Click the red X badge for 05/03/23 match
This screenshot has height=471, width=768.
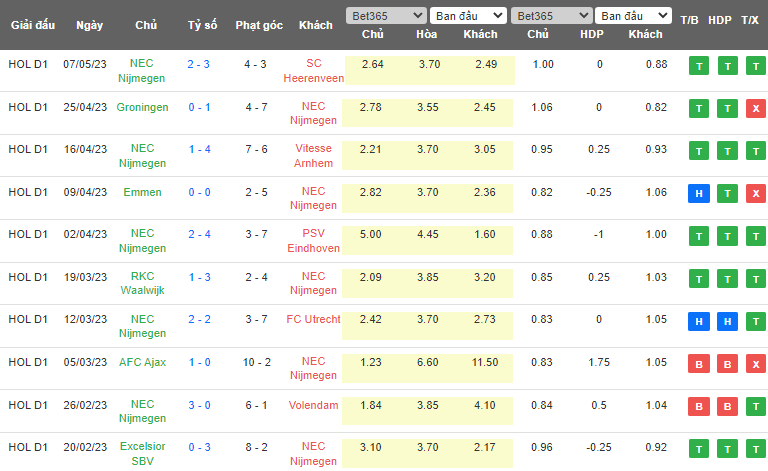pyautogui.click(x=756, y=364)
